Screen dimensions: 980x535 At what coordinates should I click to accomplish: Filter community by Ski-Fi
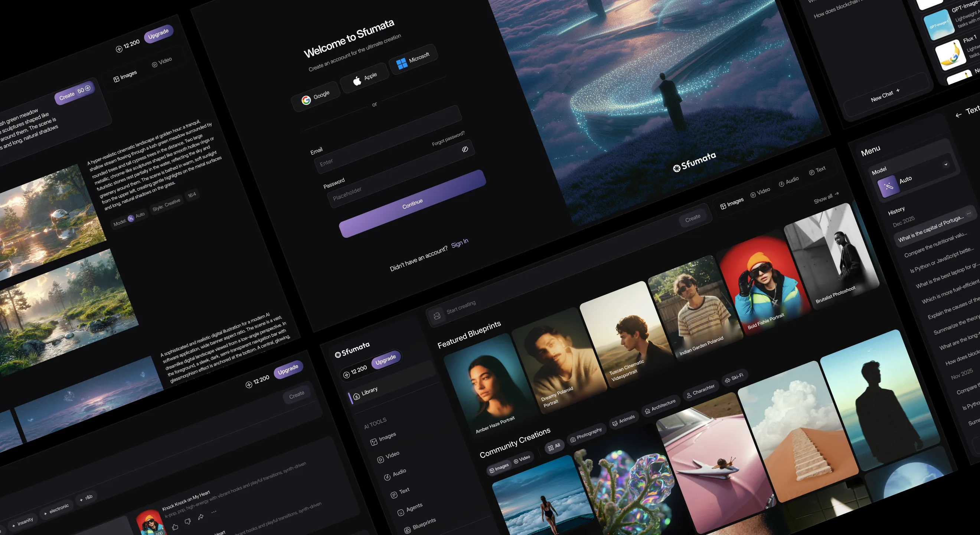click(734, 378)
